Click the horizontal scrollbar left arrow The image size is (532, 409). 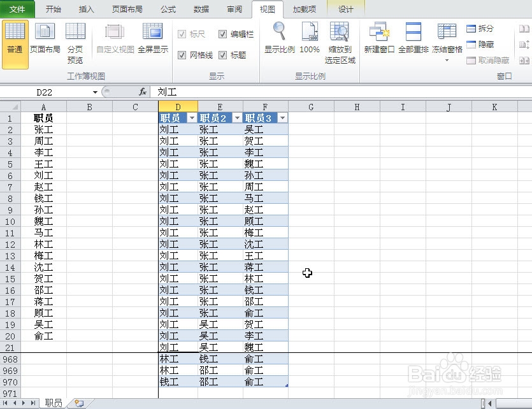[x=489, y=403]
